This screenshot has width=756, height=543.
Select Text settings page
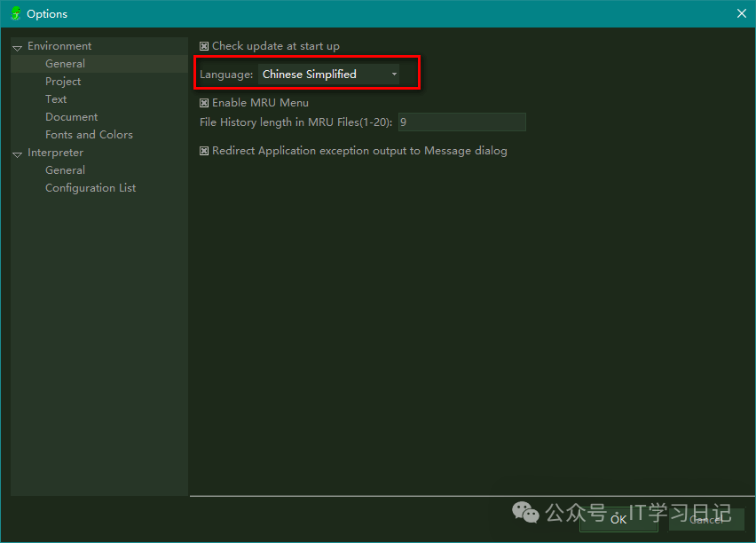56,99
